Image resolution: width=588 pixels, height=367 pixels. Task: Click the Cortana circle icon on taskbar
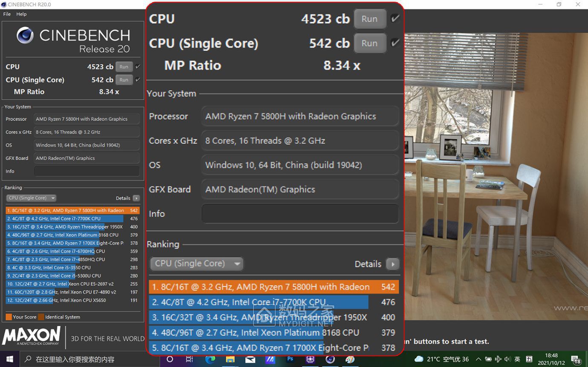coord(170,359)
